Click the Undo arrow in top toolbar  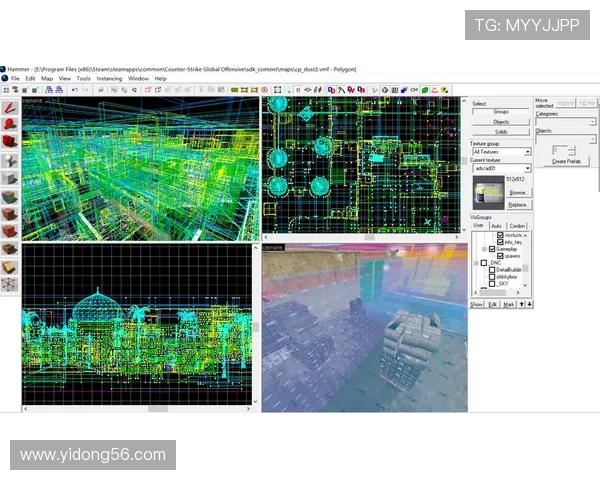[x=76, y=89]
